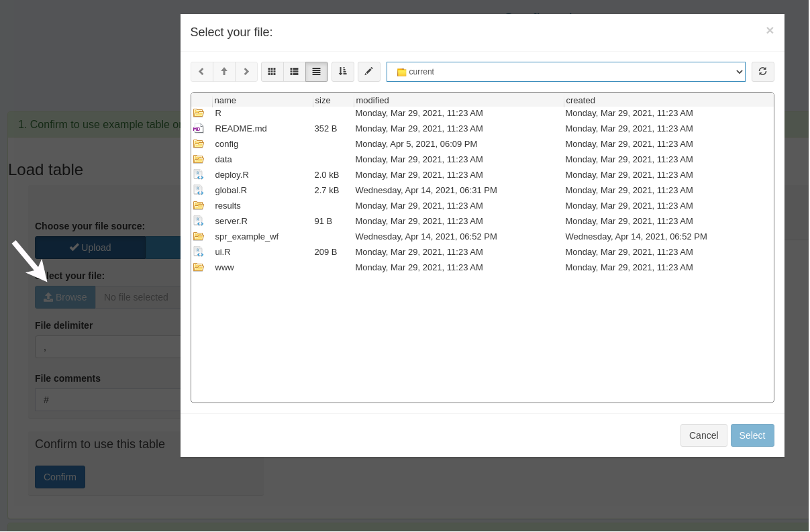Image resolution: width=810 pixels, height=532 pixels.
Task: Click the global.R file icon
Action: pos(199,190)
